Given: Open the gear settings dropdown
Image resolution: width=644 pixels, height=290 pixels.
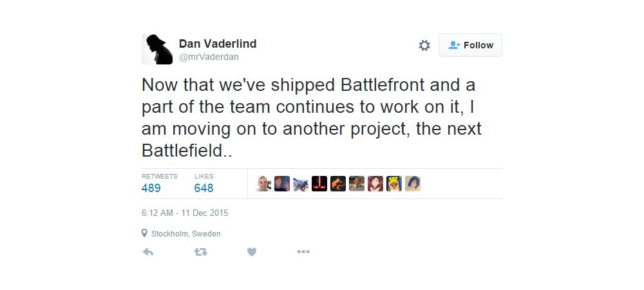Looking at the screenshot, I should click(424, 45).
